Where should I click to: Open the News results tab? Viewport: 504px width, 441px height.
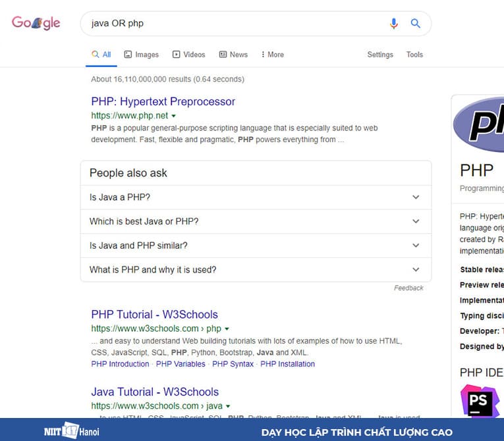tap(233, 55)
